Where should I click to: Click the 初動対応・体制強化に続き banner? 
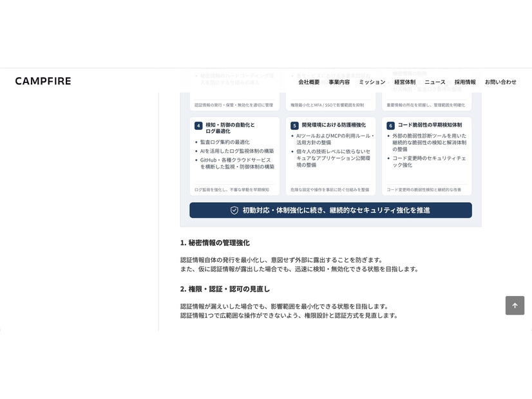coord(330,210)
